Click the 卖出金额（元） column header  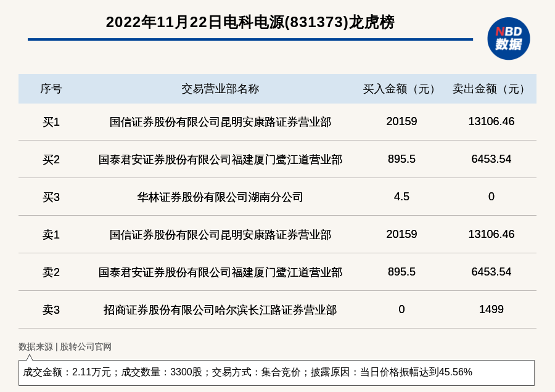click(x=491, y=89)
